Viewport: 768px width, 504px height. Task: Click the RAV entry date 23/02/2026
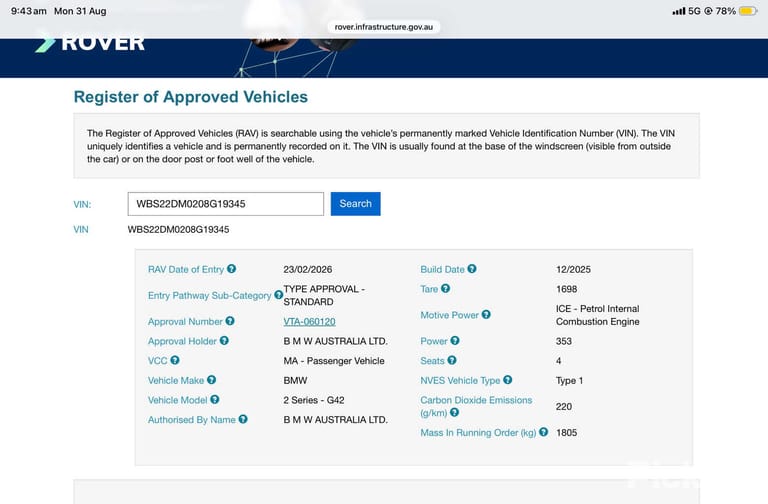(x=308, y=269)
